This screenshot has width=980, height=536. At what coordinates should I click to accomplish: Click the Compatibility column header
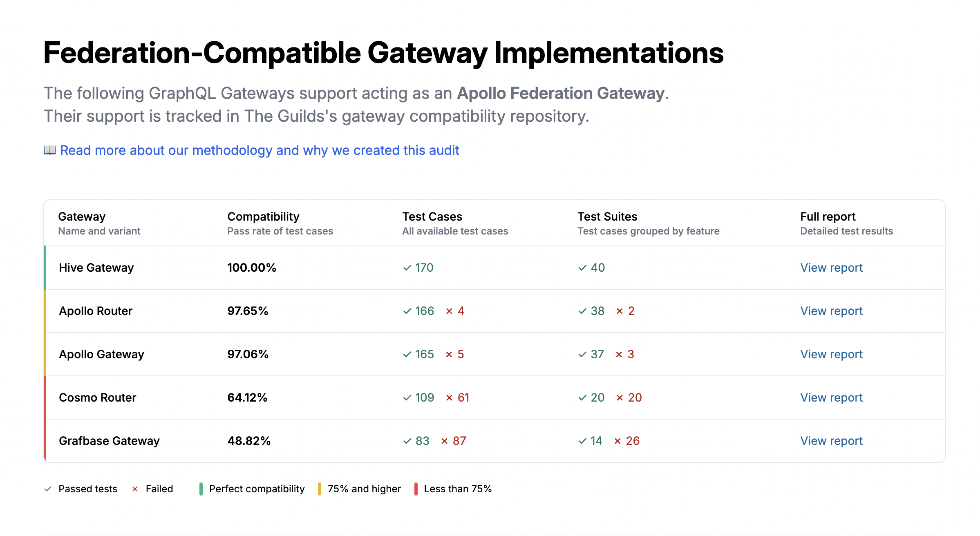tap(263, 217)
